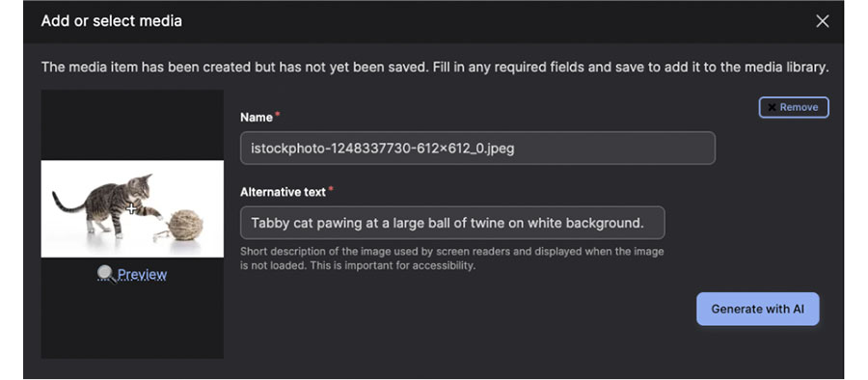This screenshot has width=868, height=380.
Task: Click the X icon inside Remove button
Action: click(x=772, y=107)
